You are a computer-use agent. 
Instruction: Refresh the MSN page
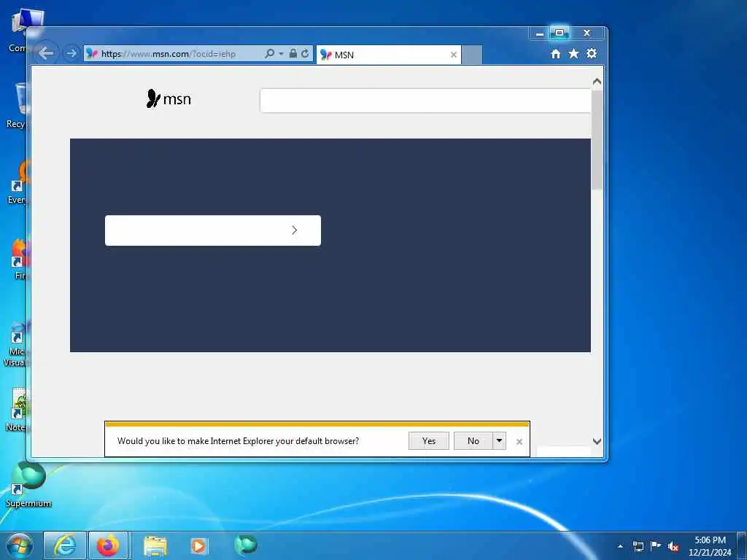(x=306, y=53)
